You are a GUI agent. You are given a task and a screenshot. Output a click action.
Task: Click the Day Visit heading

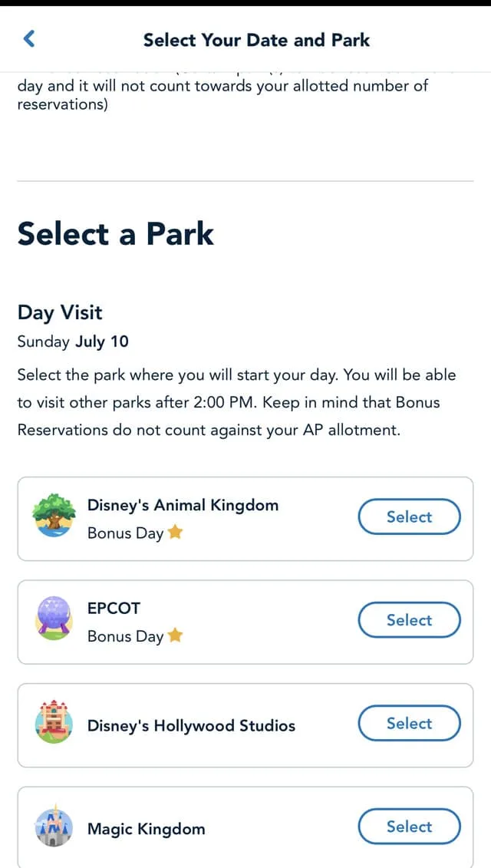60,313
